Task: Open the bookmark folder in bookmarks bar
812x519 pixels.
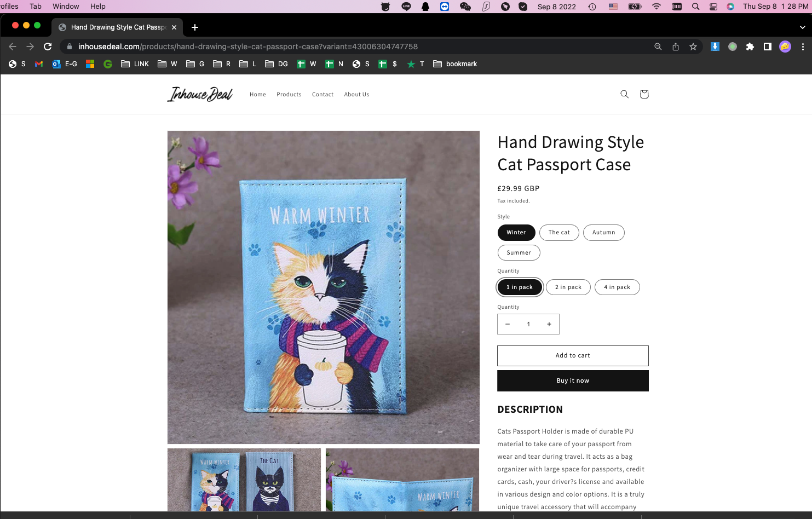Action: [x=455, y=64]
